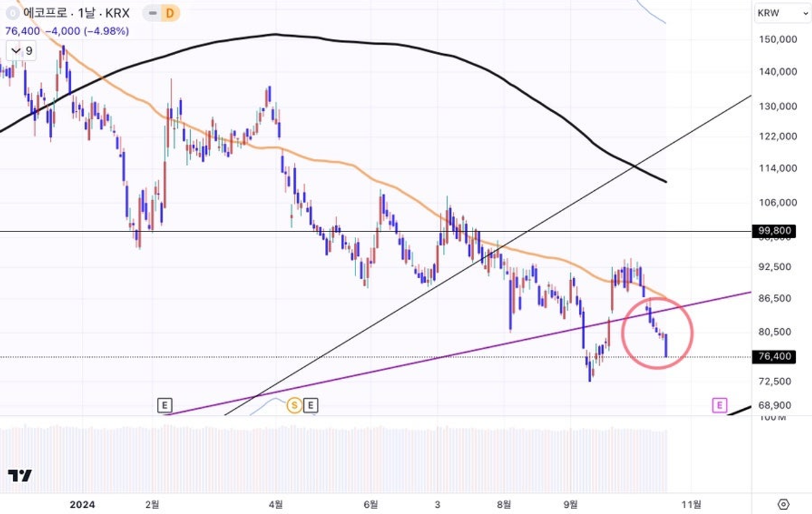This screenshot has width=812, height=514.
Task: Click the 8월 label on the time axis
Action: click(503, 504)
